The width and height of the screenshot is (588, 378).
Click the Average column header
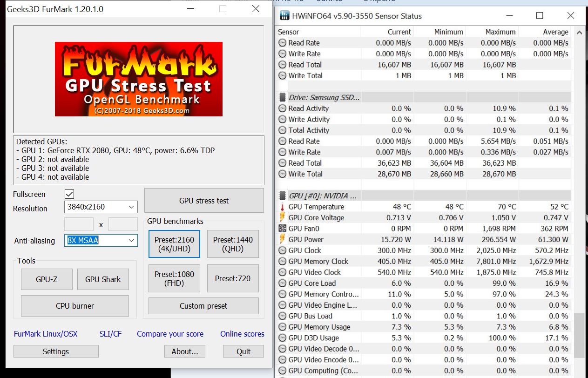point(545,32)
